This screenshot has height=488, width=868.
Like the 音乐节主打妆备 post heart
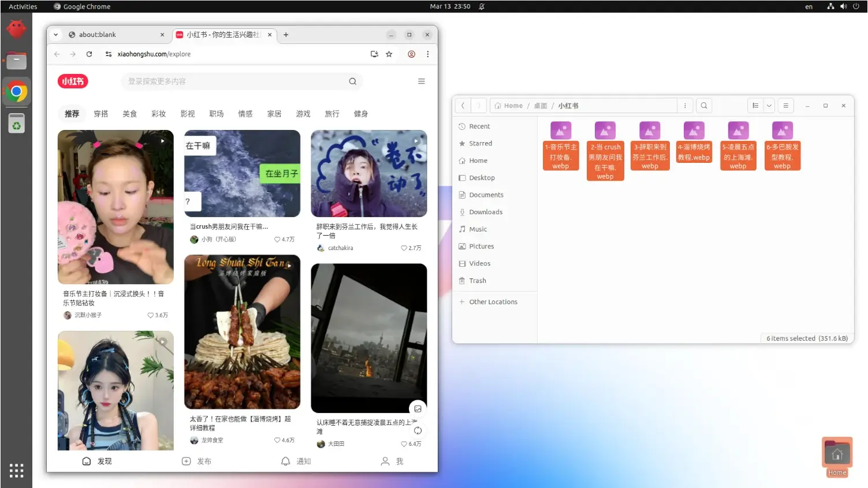(x=150, y=315)
